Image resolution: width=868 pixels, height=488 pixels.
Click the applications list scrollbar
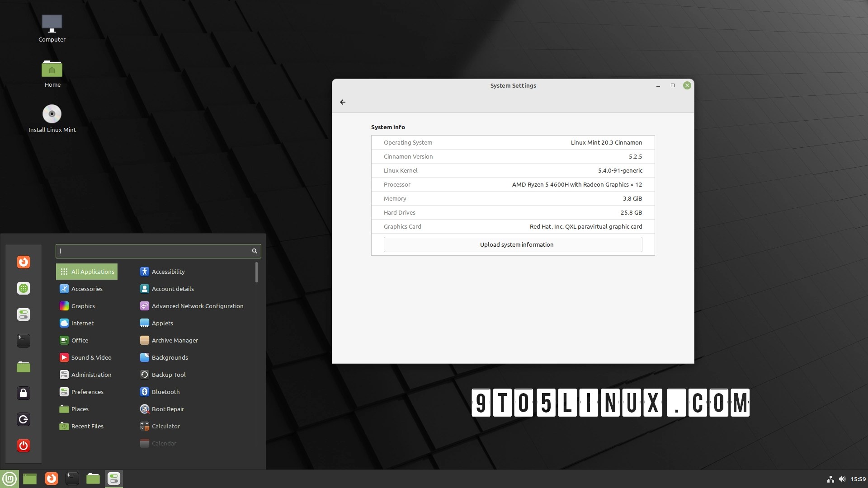pyautogui.click(x=256, y=272)
